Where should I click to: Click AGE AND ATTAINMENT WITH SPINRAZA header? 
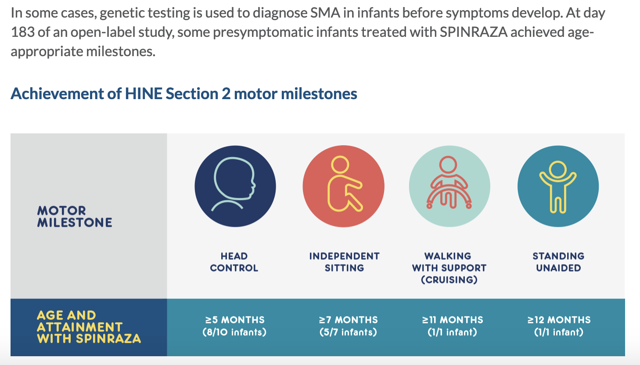89,327
